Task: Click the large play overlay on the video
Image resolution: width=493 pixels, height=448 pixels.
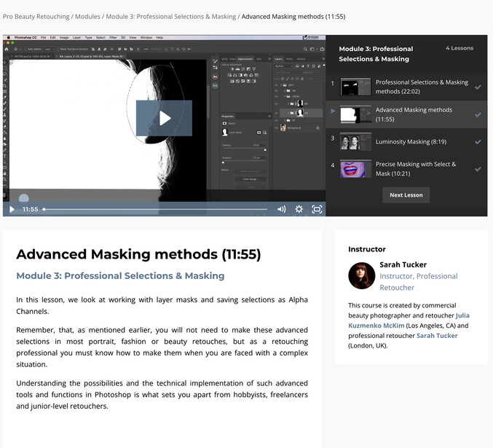Action: [x=164, y=118]
